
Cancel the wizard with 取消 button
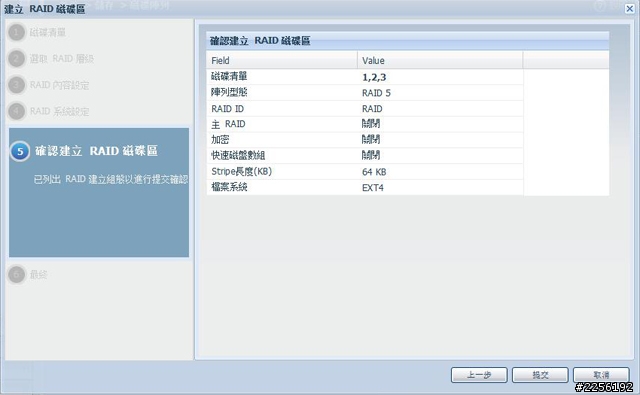tap(601, 375)
